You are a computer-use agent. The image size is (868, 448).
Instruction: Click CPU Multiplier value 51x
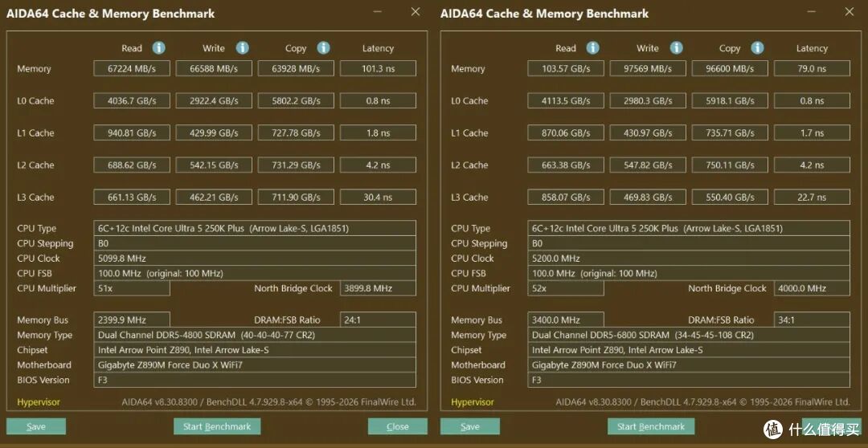pyautogui.click(x=132, y=288)
